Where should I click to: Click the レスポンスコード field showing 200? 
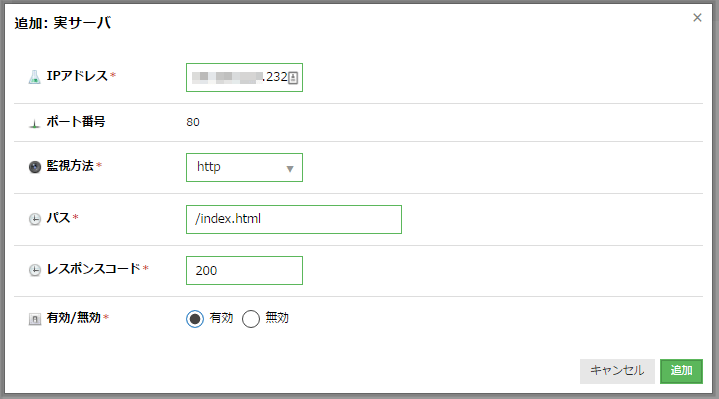click(244, 271)
